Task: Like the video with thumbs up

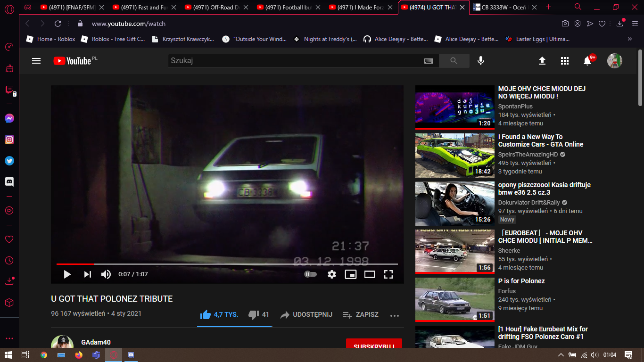Action: (206, 315)
